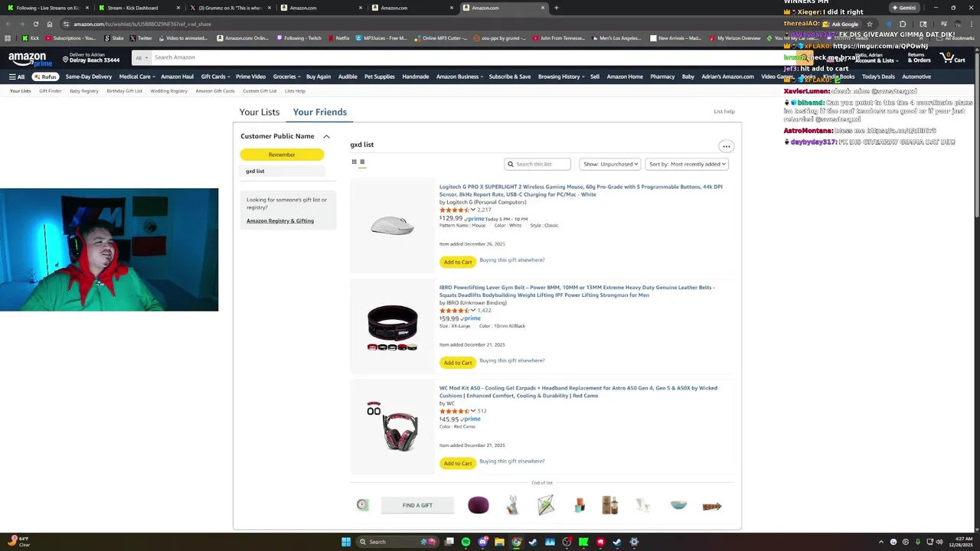Click Buying this gift elsewhere for the gym belt
This screenshot has height=551, width=980.
click(x=512, y=360)
